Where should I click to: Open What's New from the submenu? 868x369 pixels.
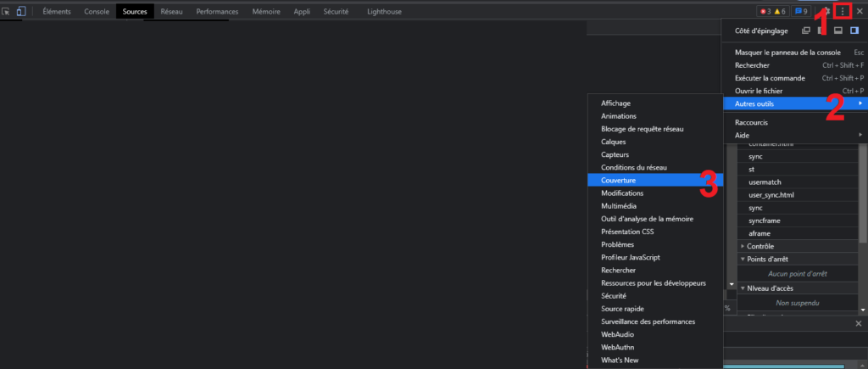click(x=655, y=361)
